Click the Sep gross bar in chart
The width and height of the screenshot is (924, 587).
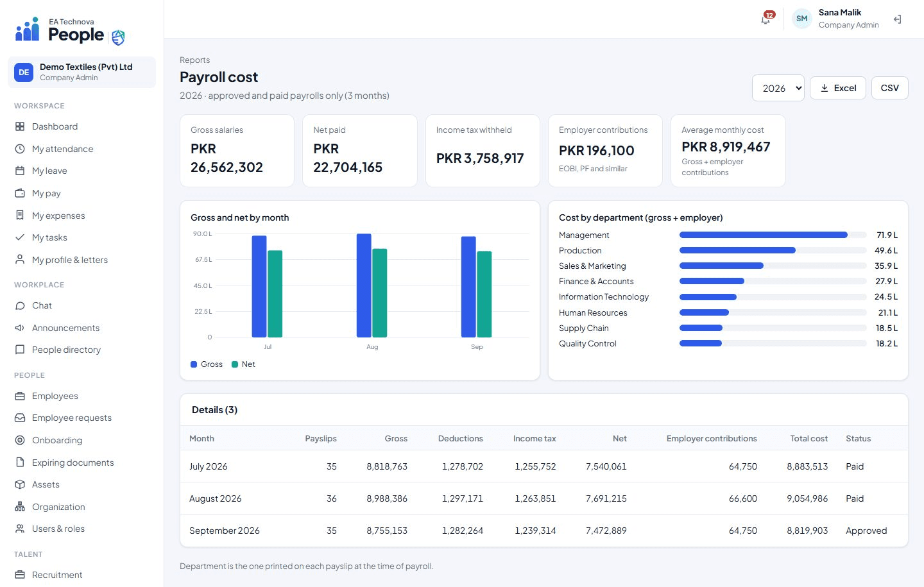tap(468, 287)
